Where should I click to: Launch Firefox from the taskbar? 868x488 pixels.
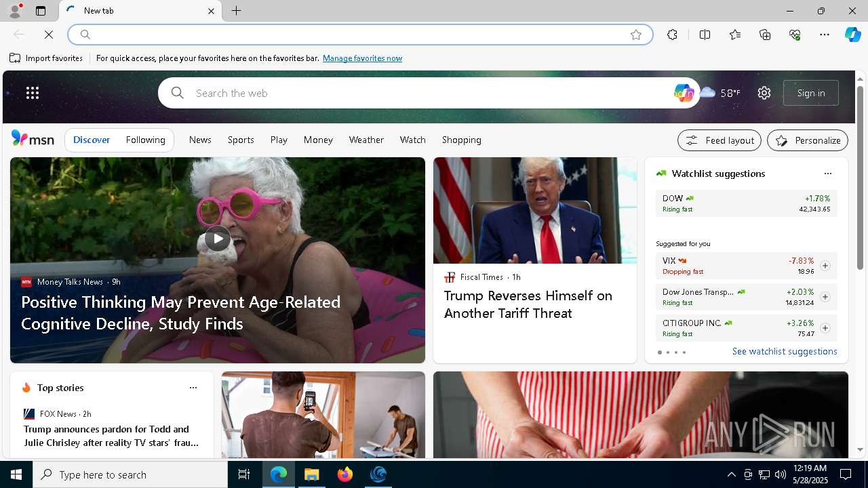pos(345,474)
